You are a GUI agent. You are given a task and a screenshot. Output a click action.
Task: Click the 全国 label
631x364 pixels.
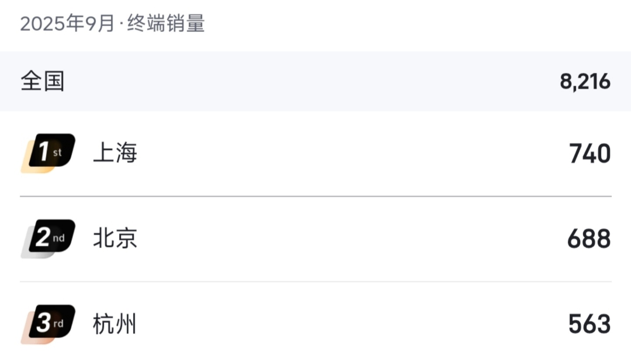43,81
